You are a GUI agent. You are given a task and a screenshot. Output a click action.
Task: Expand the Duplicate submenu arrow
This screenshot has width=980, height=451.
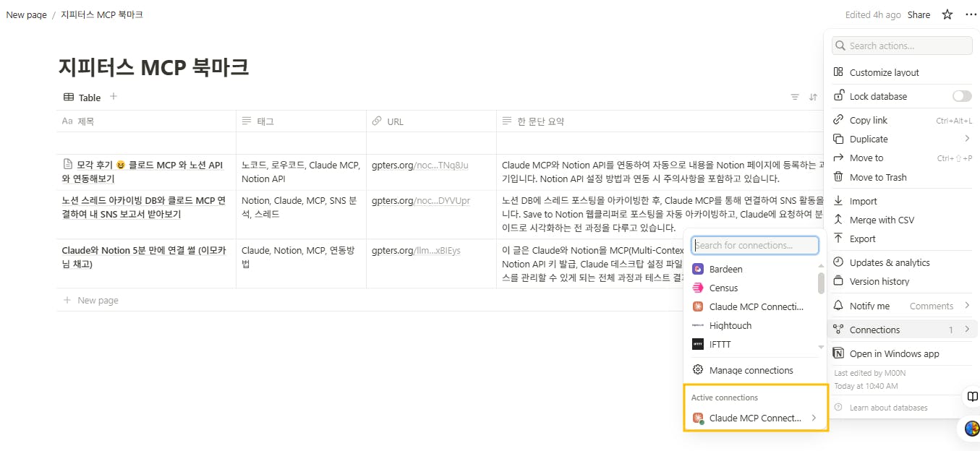point(967,139)
